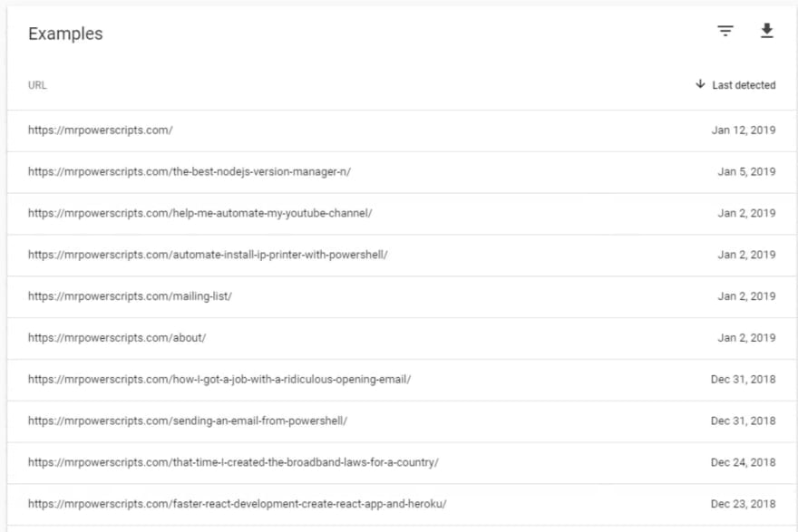
Task: Select how-i-got-a-job opening-email URL
Action: [x=219, y=380]
